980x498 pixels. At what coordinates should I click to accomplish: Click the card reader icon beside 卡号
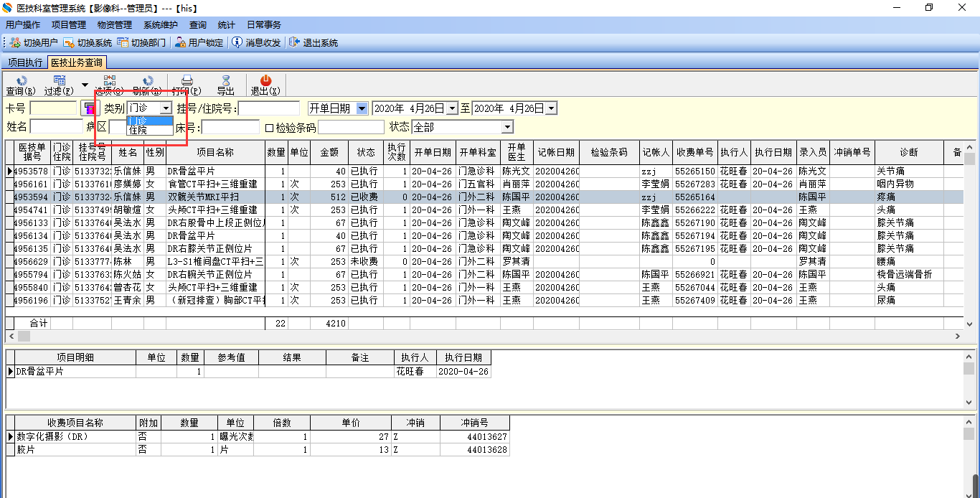(x=90, y=108)
